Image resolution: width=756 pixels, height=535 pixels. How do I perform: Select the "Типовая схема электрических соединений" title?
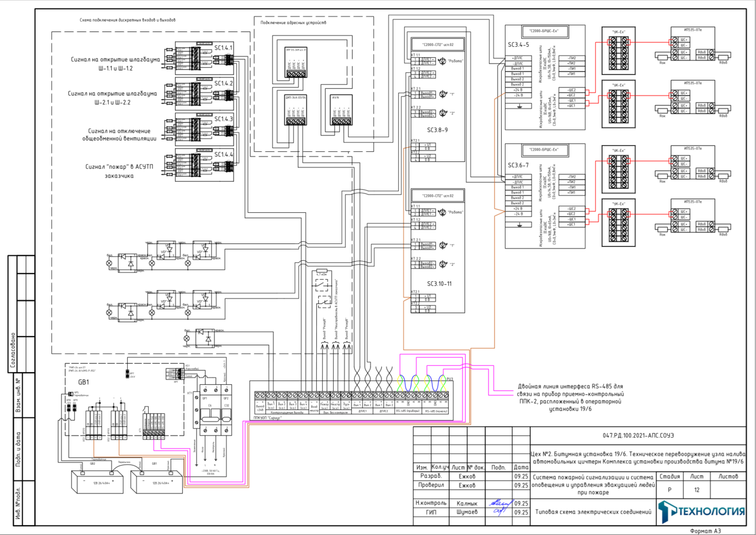click(593, 512)
